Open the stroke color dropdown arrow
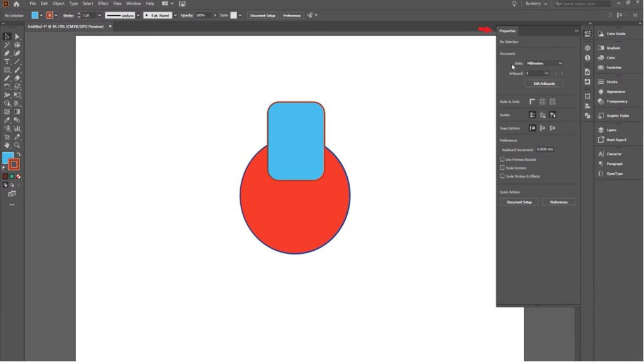This screenshot has height=362, width=644. (56, 15)
